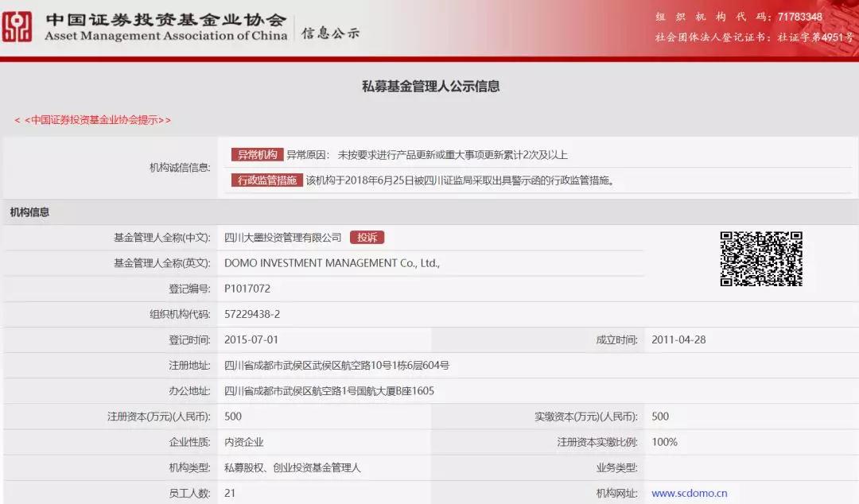Click the 业务类型 label
Viewport: 859px width, 504px height.
(x=617, y=467)
